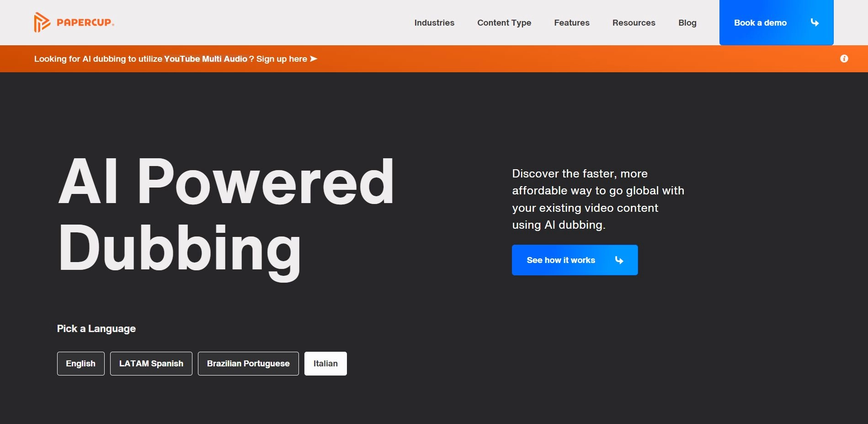Screen dimensions: 868x424
Task: Select the Italian language option
Action: (325, 364)
